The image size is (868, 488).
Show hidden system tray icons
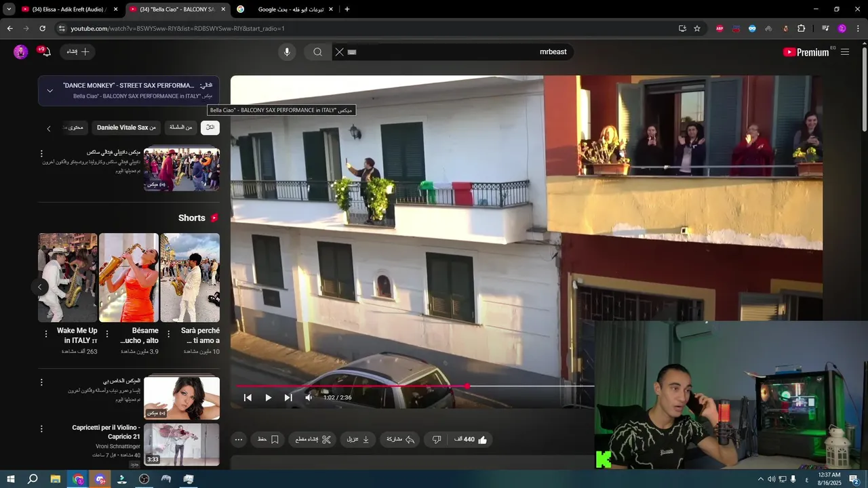pos(760,479)
